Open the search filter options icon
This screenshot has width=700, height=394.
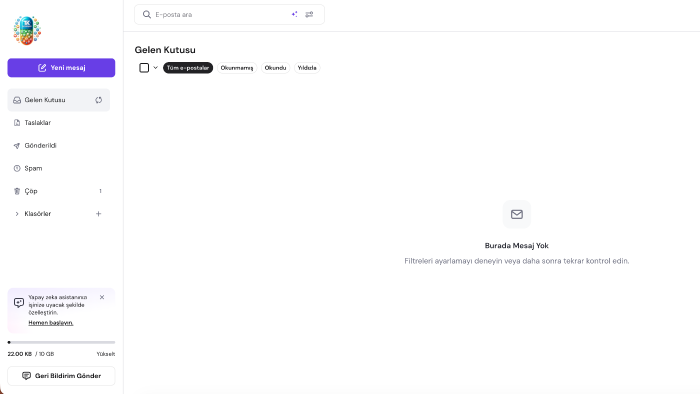point(309,14)
